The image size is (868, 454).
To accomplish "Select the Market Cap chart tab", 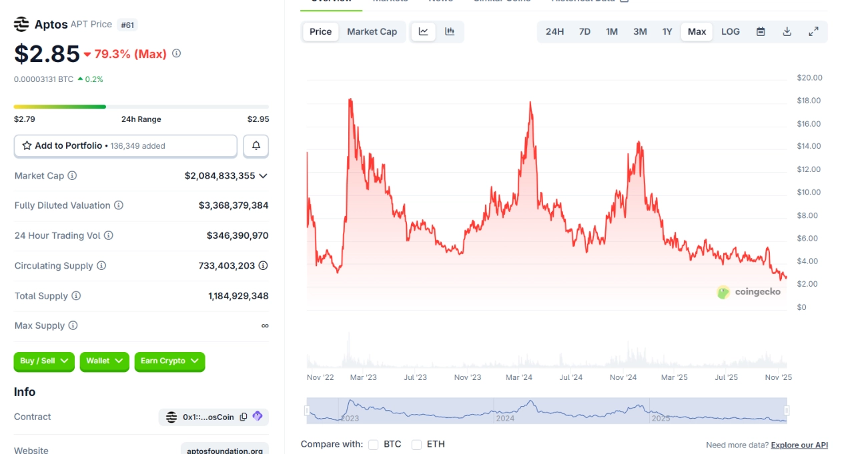I will coord(372,31).
